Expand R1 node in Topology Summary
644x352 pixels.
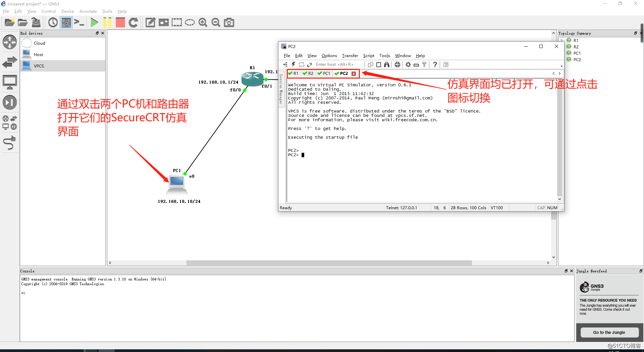coord(562,40)
